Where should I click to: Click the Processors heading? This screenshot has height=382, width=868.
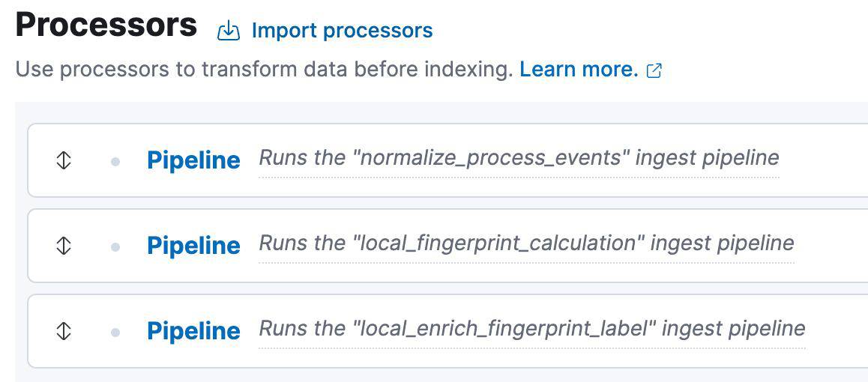point(106,25)
